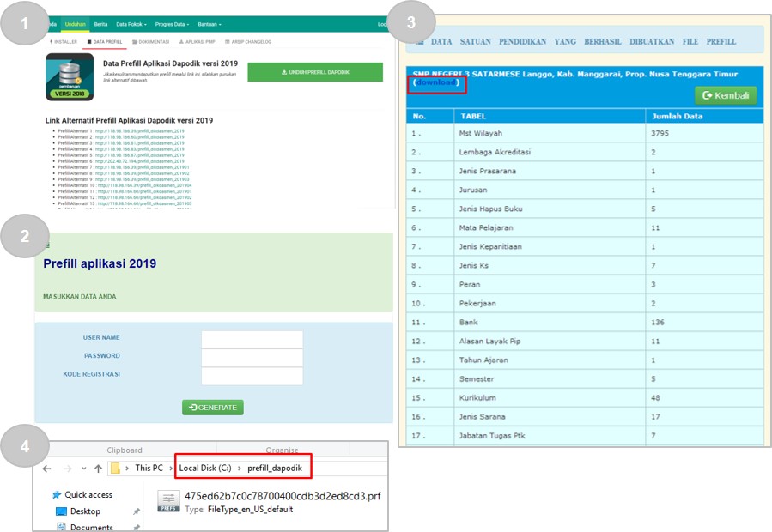The height and width of the screenshot is (532, 772).
Task: Select the Jenis Prasarana table row
Action: (x=585, y=172)
